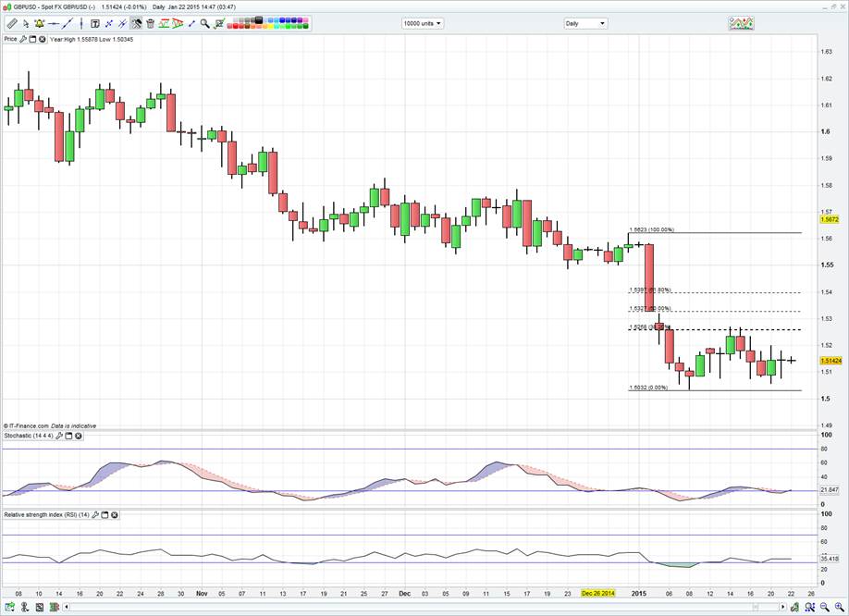Open the Price panel settings wrench
849x616 pixels.
coord(24,39)
